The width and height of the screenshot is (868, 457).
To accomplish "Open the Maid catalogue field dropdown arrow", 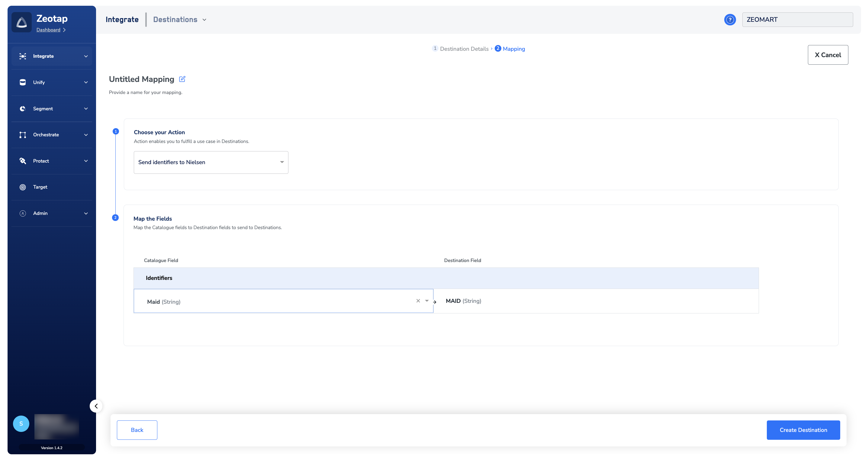I will click(426, 301).
